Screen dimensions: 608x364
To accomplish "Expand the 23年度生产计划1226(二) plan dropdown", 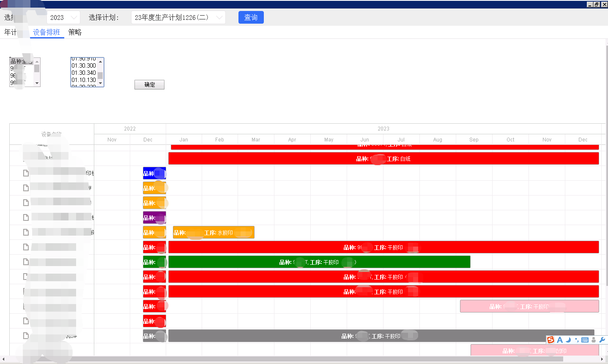I will (178, 17).
